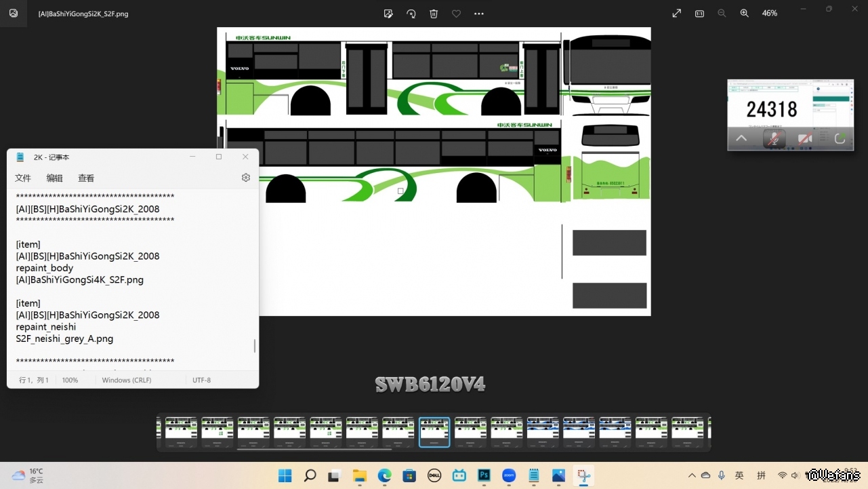Open the 文件 menu in Notepad
Screen dimensions: 868x489
tap(23, 178)
